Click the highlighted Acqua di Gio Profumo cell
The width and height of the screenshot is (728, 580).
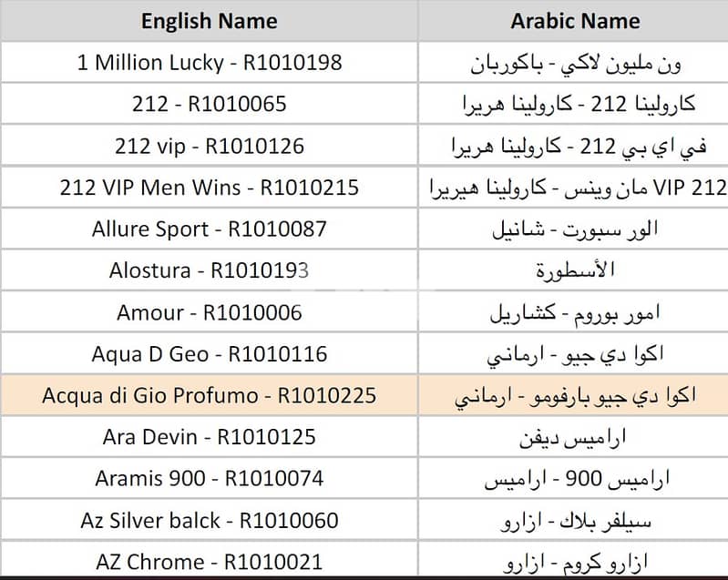[209, 396]
